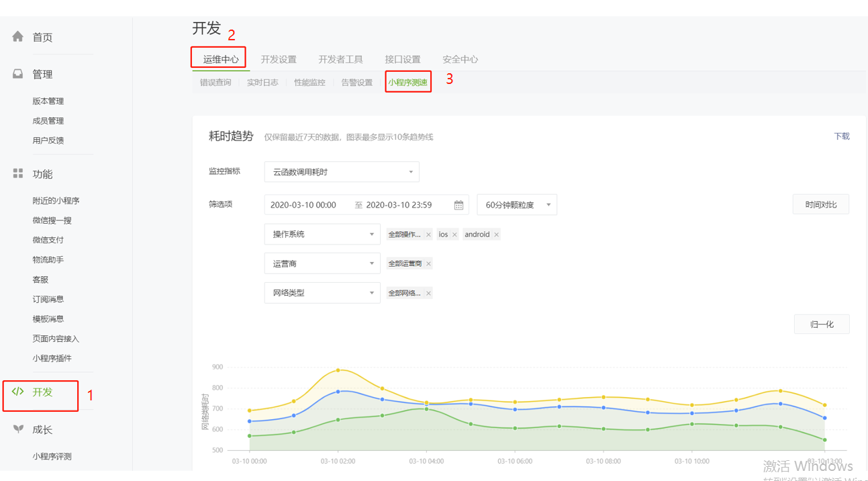Open 版本管理 in the sidebar
The height and width of the screenshot is (481, 868).
48,101
